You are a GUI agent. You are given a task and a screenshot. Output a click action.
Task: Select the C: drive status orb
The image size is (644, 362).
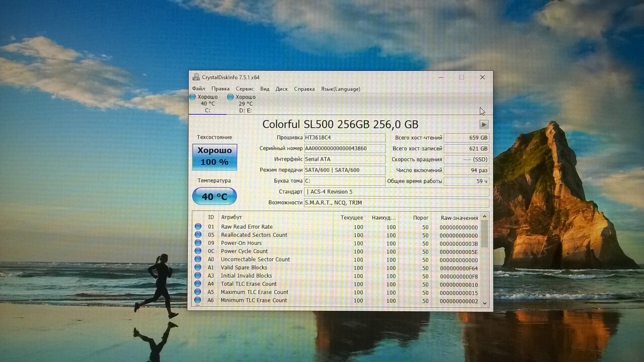tap(193, 97)
